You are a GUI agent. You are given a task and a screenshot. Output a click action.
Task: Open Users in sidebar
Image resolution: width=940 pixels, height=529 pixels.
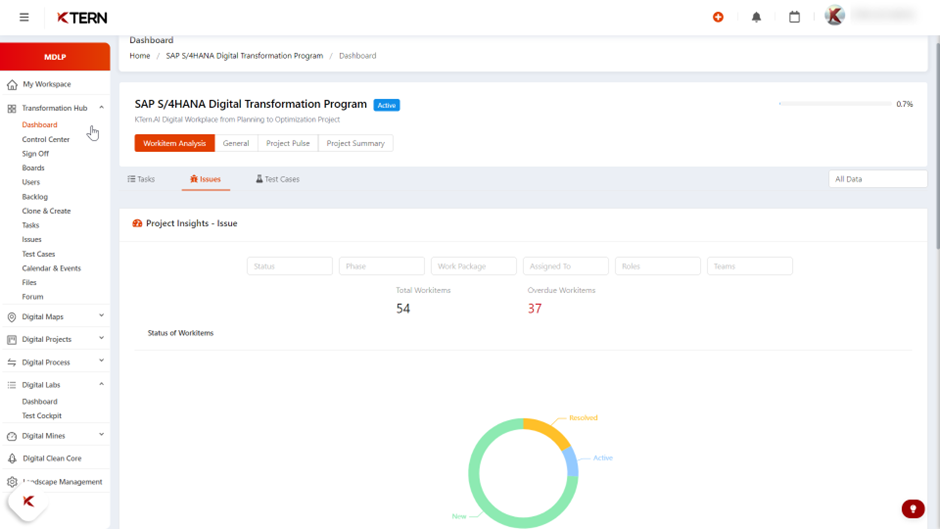coord(31,182)
